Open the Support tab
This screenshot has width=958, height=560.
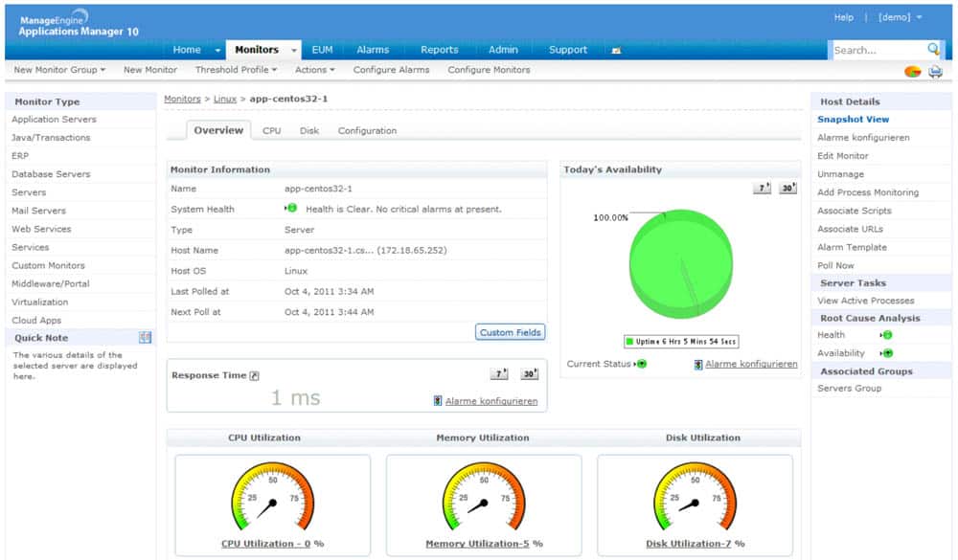(567, 50)
